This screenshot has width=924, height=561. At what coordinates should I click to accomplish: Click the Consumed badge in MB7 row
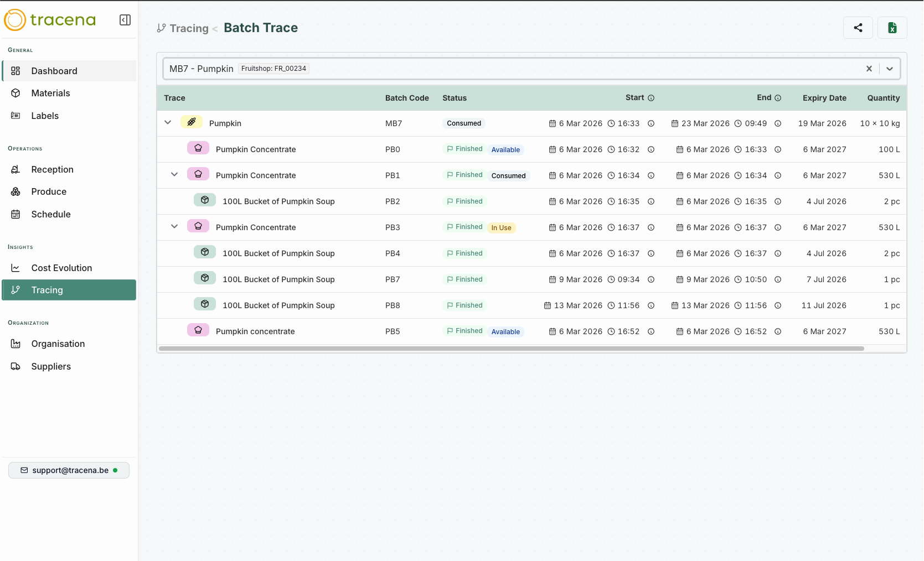click(464, 123)
